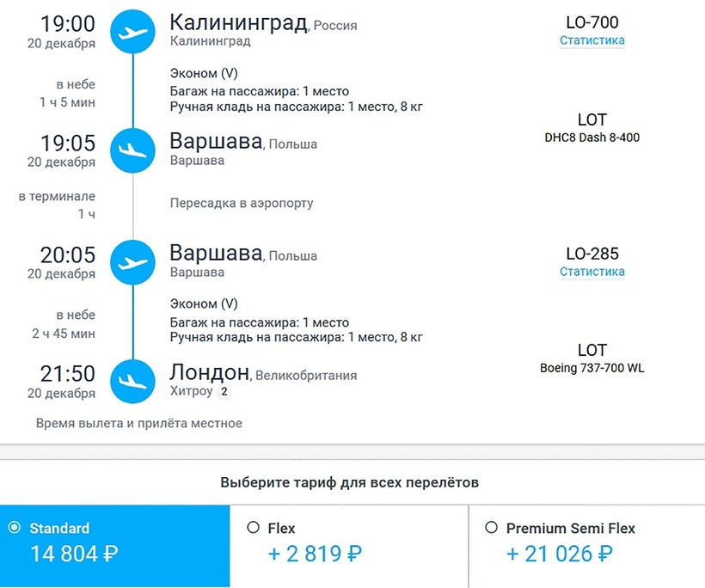Click the Boeing 737-700 WL aircraft label

pos(592,368)
